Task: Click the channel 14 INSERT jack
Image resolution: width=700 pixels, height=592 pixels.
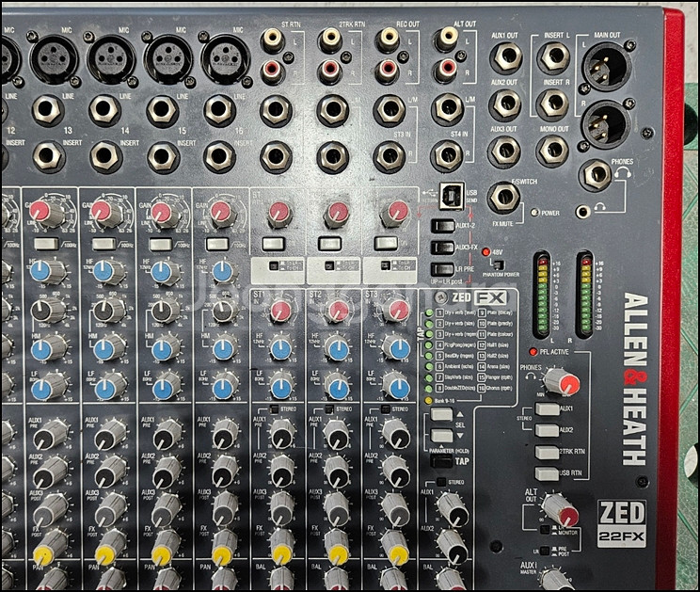Action: (105, 156)
